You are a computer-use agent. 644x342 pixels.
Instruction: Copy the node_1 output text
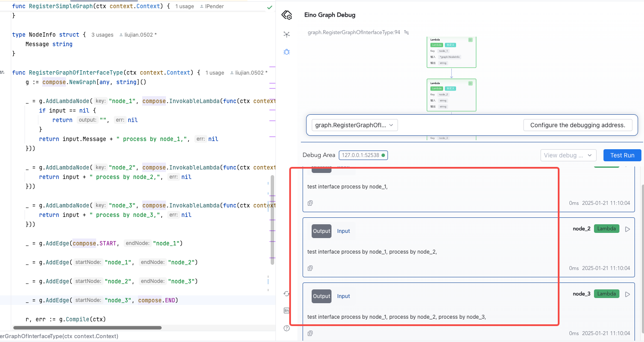(310, 203)
